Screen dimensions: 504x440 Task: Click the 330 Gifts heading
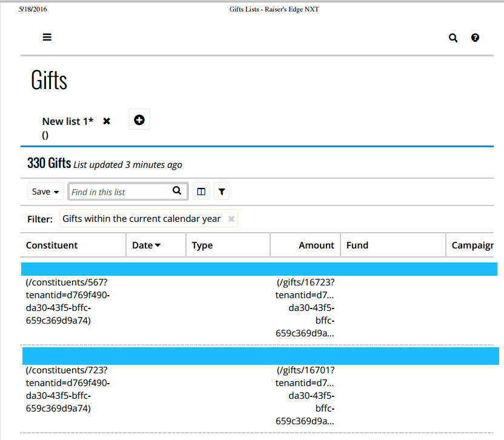click(49, 163)
